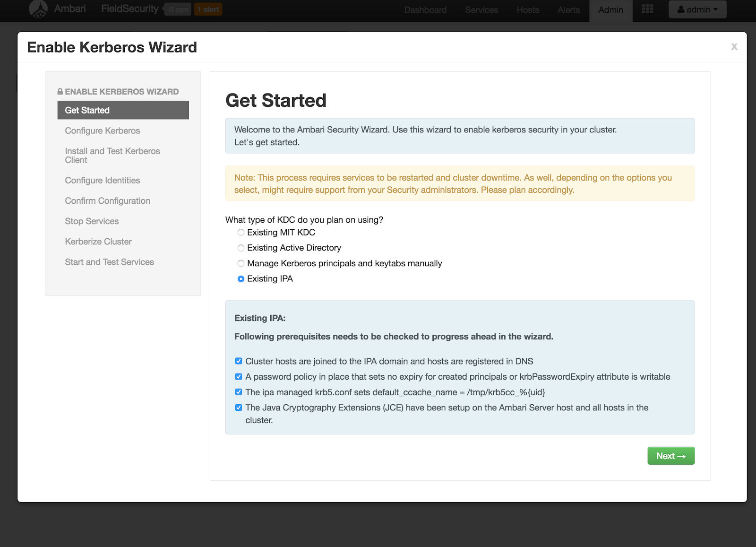Switch to the Hosts tab
Viewport: 756px width, 547px height.
click(x=528, y=10)
